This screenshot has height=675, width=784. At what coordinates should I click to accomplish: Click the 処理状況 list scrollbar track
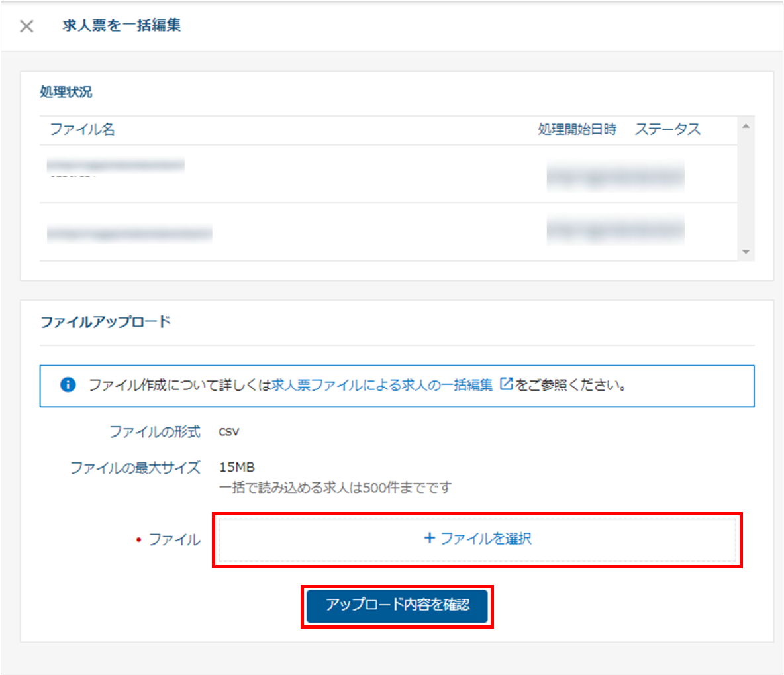coord(746,189)
